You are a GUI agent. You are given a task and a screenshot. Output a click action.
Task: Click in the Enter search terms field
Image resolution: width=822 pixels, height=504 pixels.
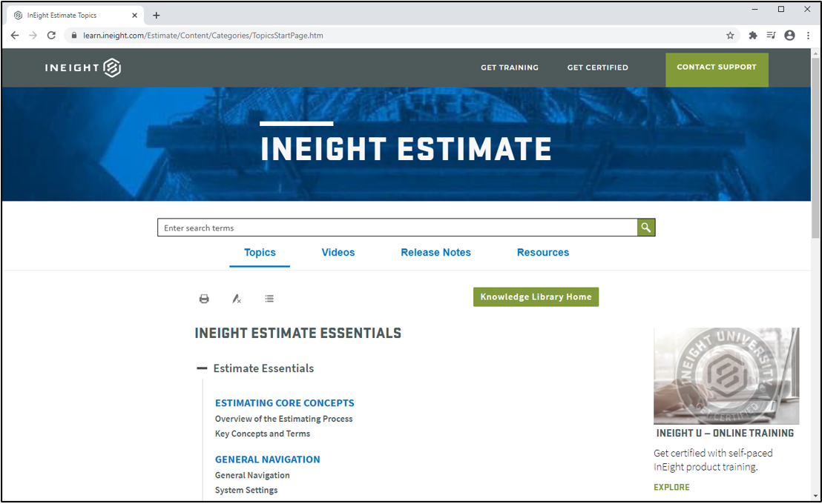click(x=398, y=228)
